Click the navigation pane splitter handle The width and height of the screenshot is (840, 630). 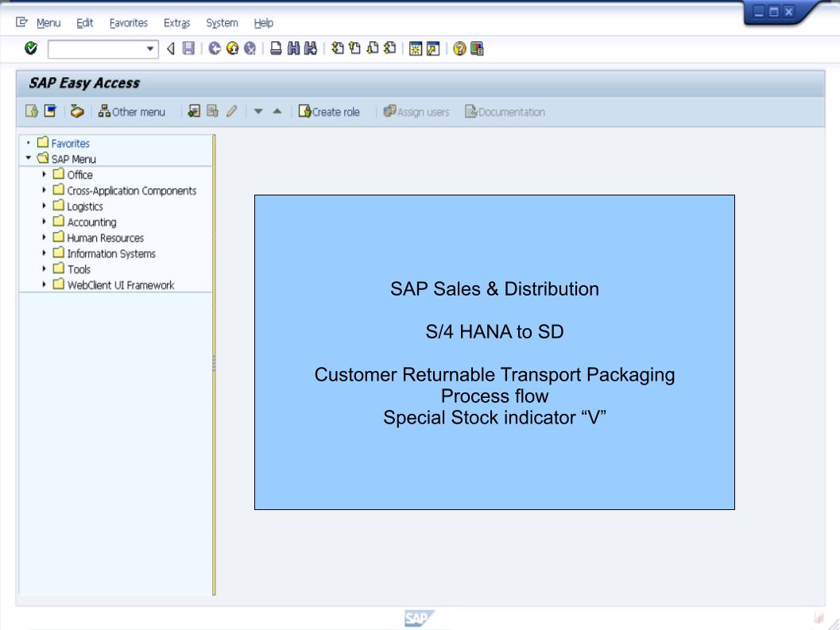coord(215,363)
